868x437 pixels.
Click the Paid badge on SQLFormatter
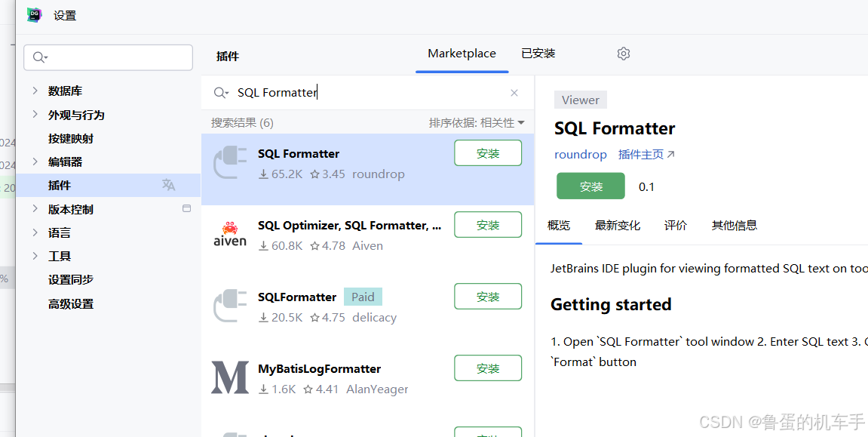coord(363,297)
